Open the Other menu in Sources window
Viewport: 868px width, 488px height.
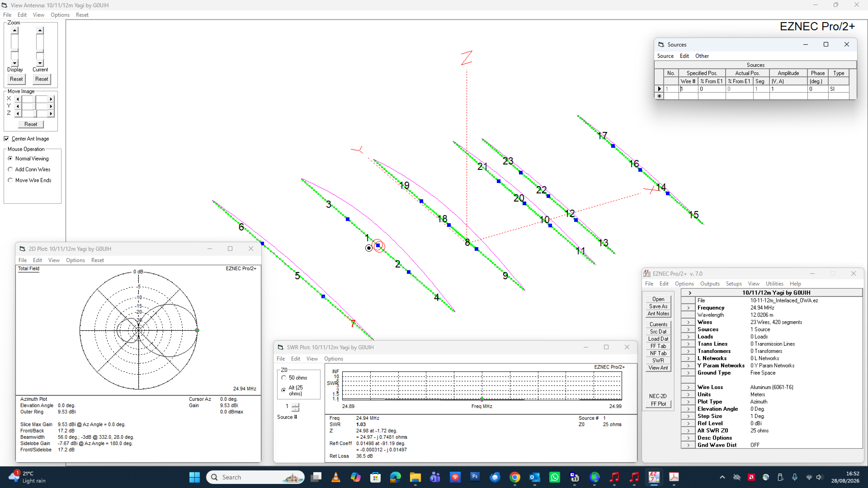click(702, 56)
